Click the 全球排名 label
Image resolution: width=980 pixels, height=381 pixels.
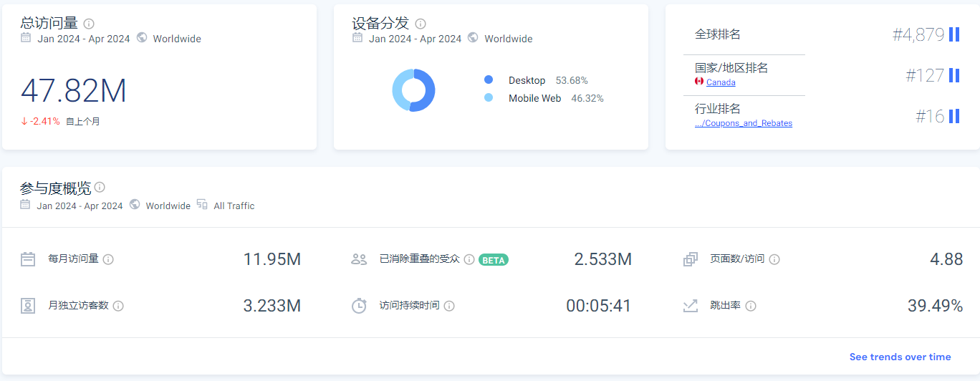[718, 34]
